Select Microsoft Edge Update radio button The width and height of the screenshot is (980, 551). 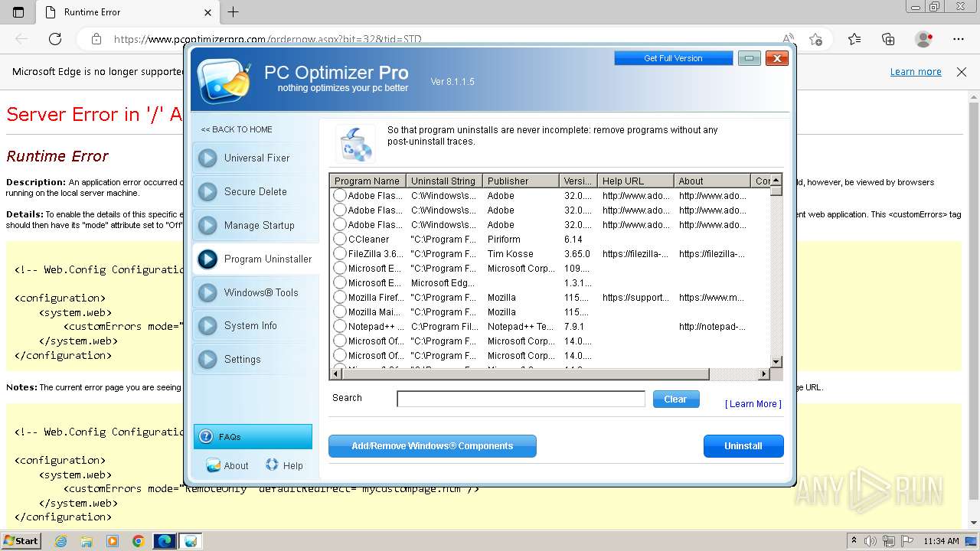pyautogui.click(x=340, y=283)
